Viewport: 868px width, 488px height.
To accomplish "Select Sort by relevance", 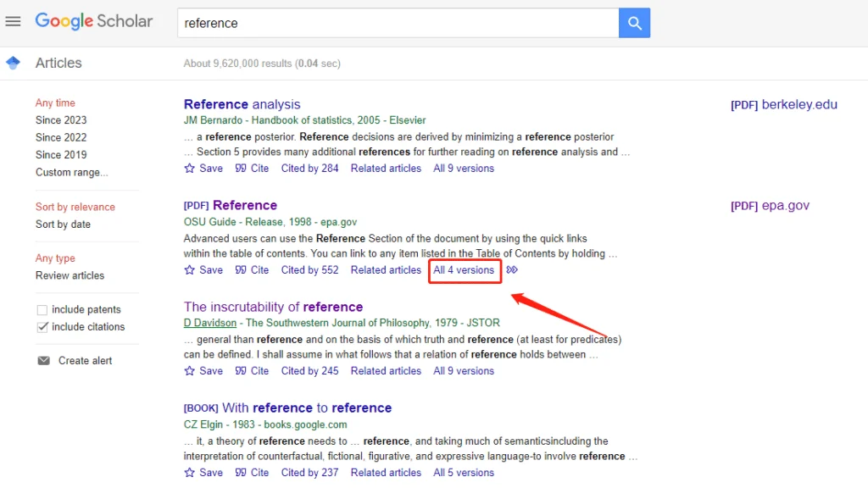I will pos(75,207).
